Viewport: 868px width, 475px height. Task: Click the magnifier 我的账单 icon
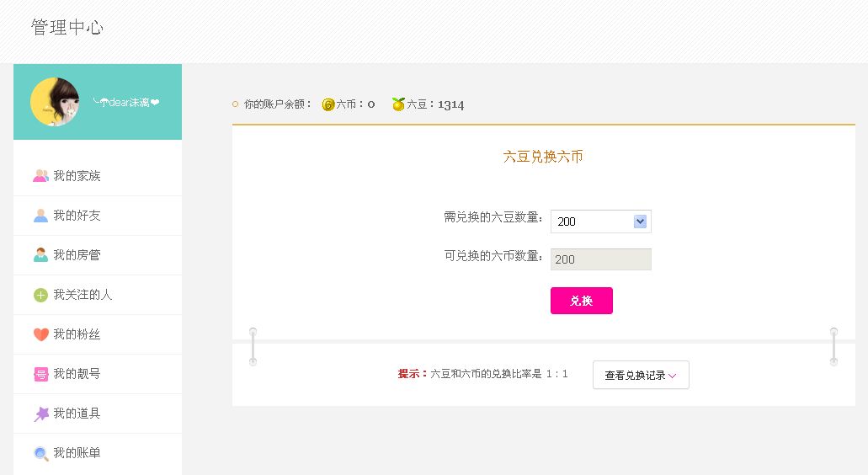click(x=40, y=453)
